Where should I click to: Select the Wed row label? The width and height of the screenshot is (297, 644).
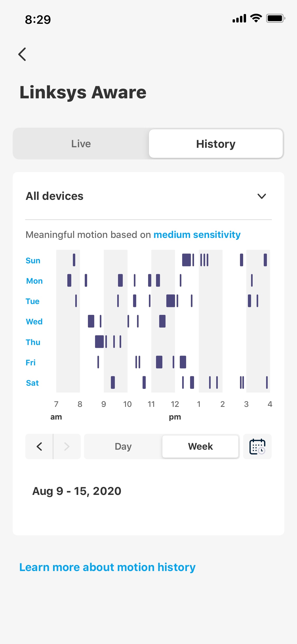34,322
